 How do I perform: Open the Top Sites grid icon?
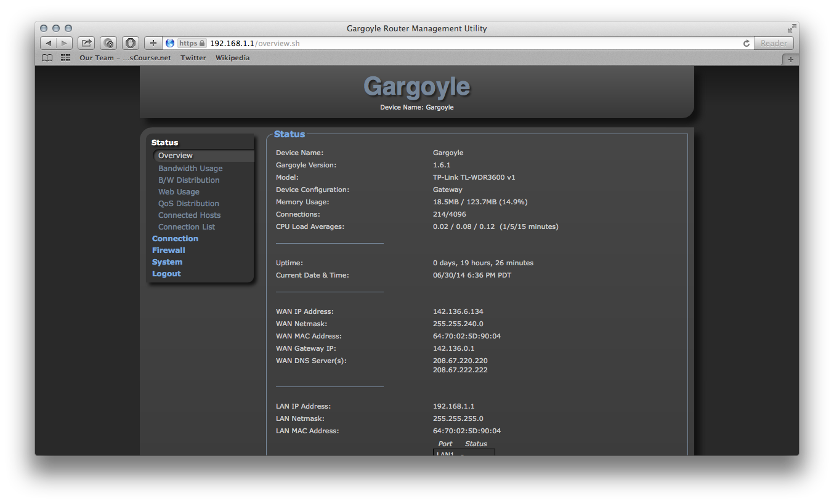coord(65,58)
